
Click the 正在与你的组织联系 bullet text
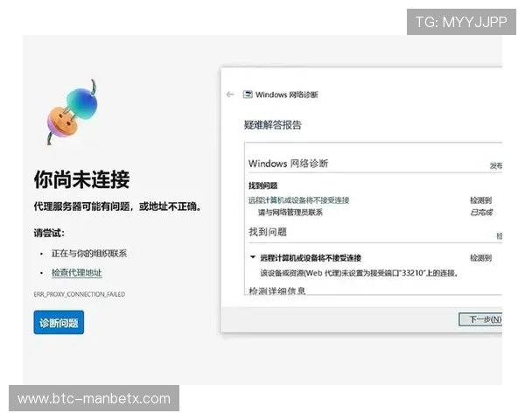pyautogui.click(x=89, y=254)
